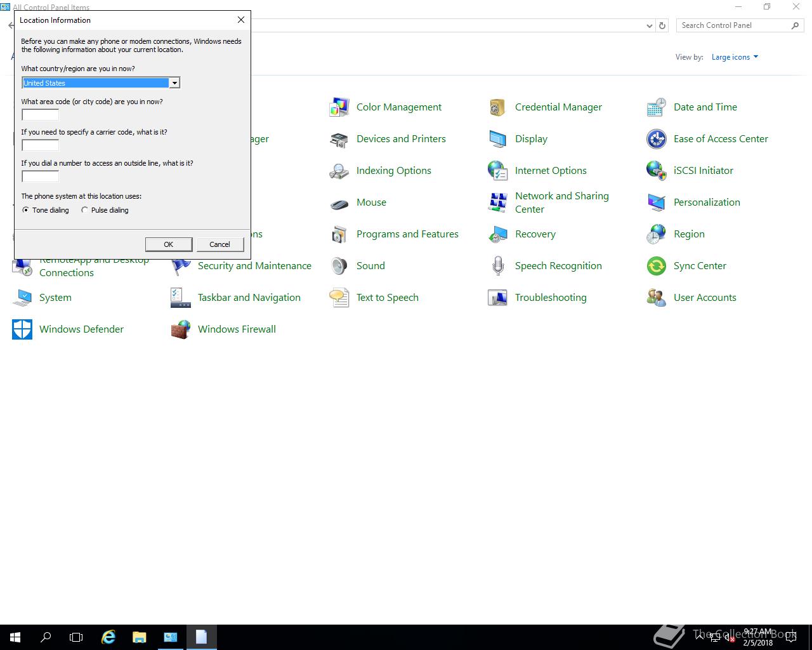The width and height of the screenshot is (812, 650).
Task: Open the Taskbar and Navigation icon
Action: [x=181, y=298]
